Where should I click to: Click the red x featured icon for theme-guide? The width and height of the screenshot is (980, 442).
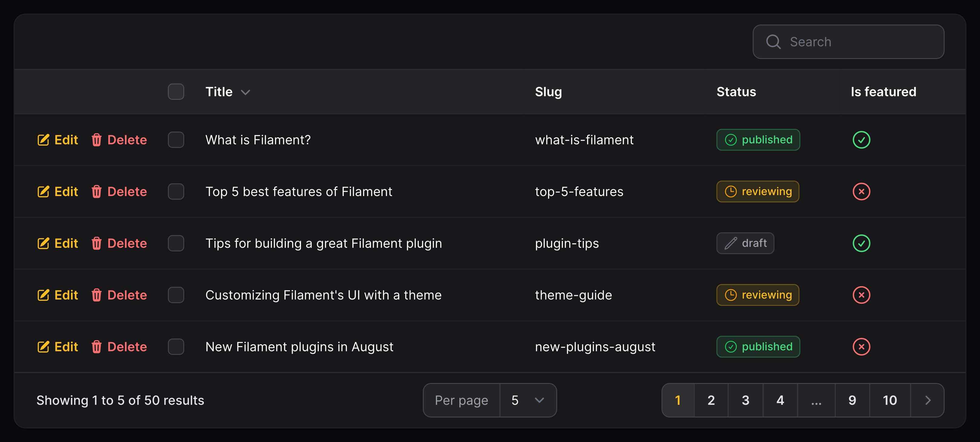click(x=861, y=295)
